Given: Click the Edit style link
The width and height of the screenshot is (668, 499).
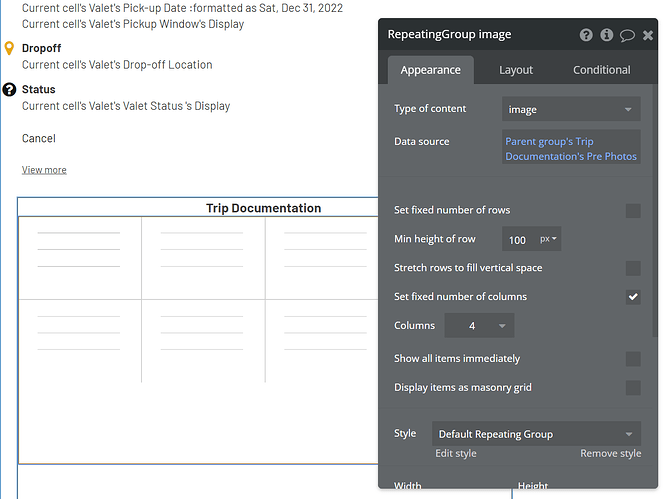Looking at the screenshot, I should 455,453.
